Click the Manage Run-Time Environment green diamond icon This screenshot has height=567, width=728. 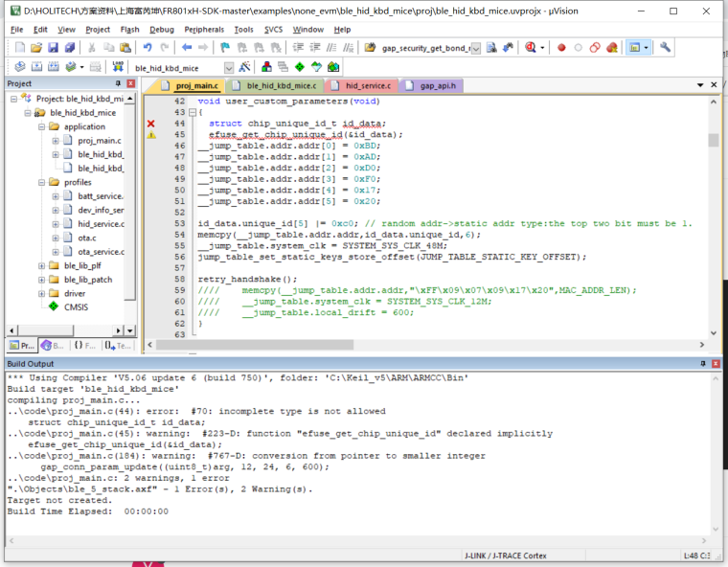[x=300, y=67]
